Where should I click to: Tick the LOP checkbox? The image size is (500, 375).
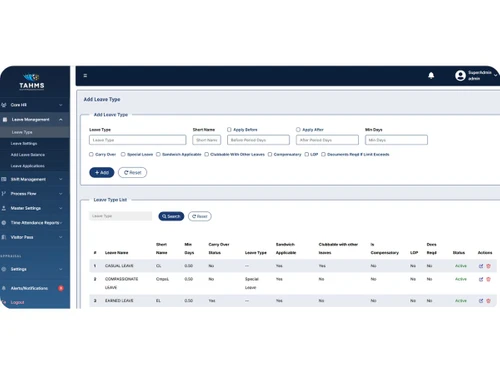[306, 154]
